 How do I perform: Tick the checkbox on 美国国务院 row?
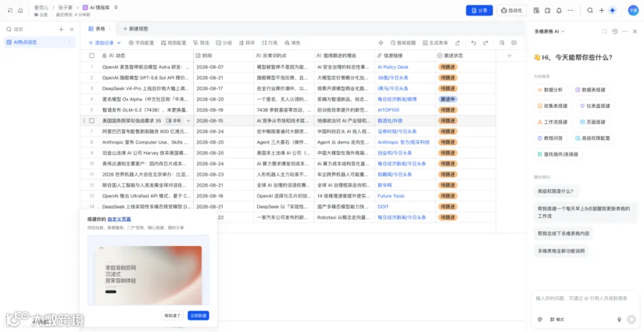(92, 121)
